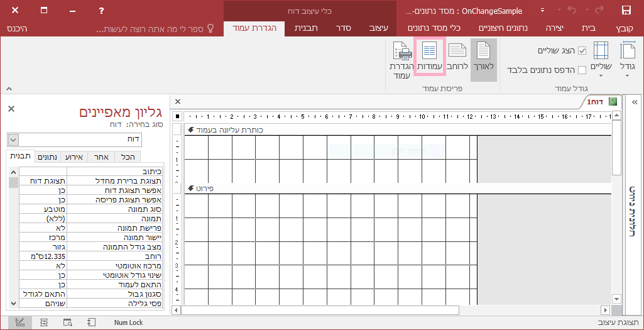Click the report horizontal scrollbar right arrow
The width and height of the screenshot is (644, 330).
click(606, 310)
